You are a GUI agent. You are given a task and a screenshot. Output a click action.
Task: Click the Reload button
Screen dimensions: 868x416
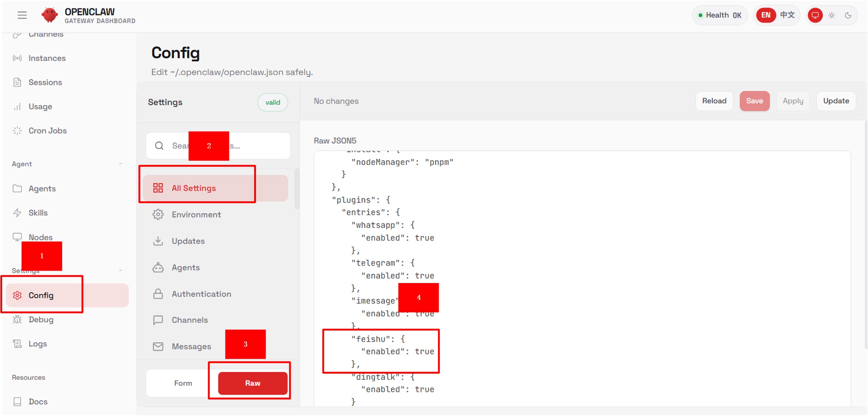pyautogui.click(x=714, y=101)
